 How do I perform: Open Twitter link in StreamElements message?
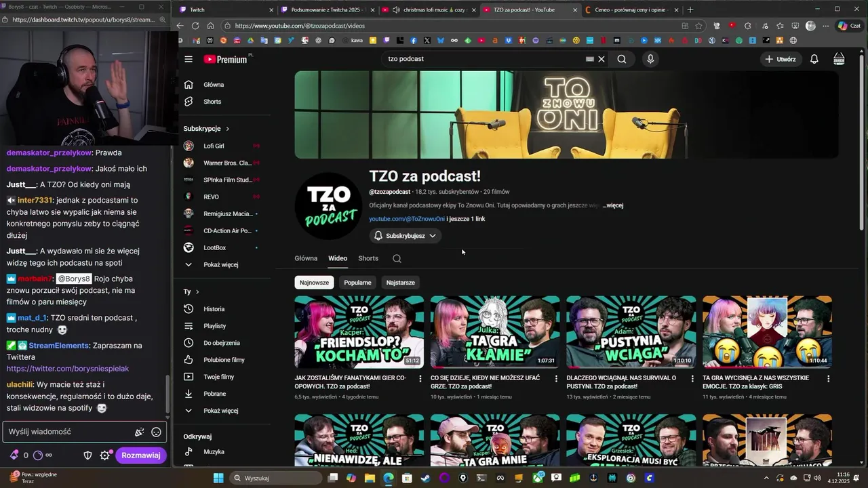[x=68, y=369]
